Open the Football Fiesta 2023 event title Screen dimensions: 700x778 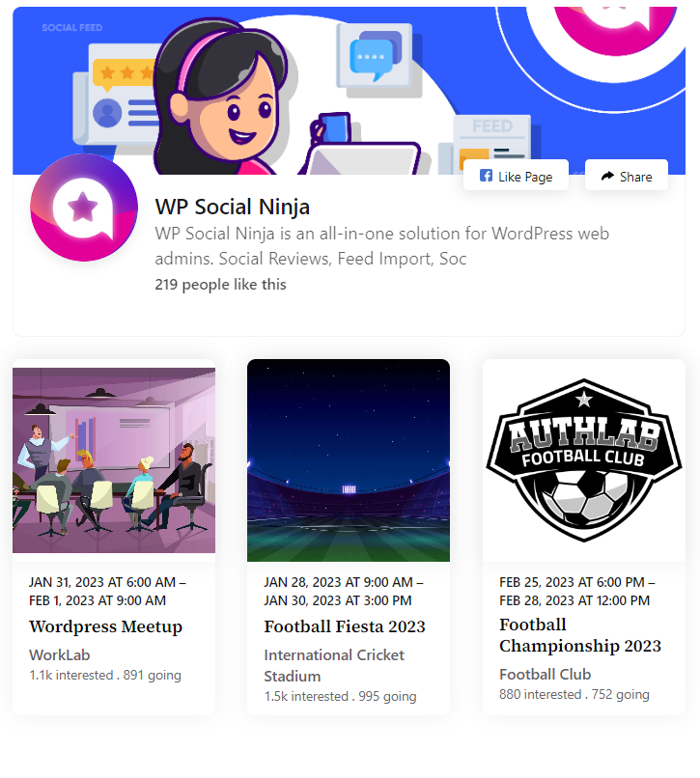pyautogui.click(x=345, y=626)
